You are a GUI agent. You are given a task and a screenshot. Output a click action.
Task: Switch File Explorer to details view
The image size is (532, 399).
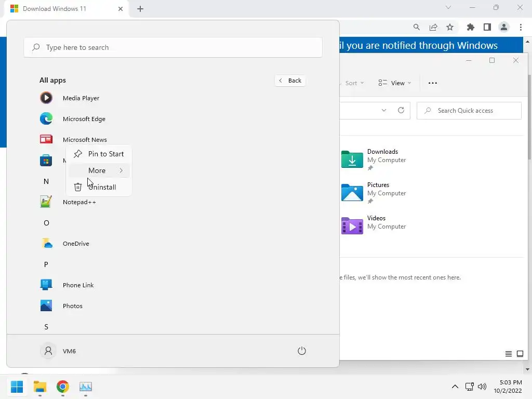click(x=508, y=354)
